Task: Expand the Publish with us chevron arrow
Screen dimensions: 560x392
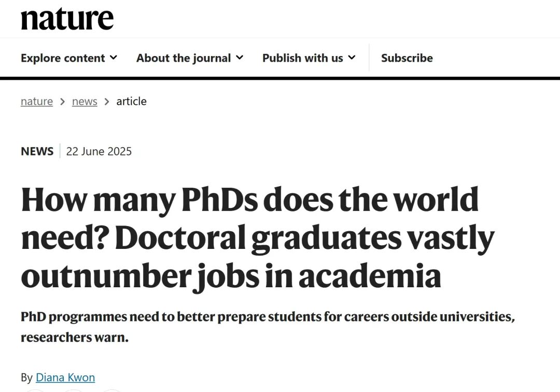Action: pos(352,58)
